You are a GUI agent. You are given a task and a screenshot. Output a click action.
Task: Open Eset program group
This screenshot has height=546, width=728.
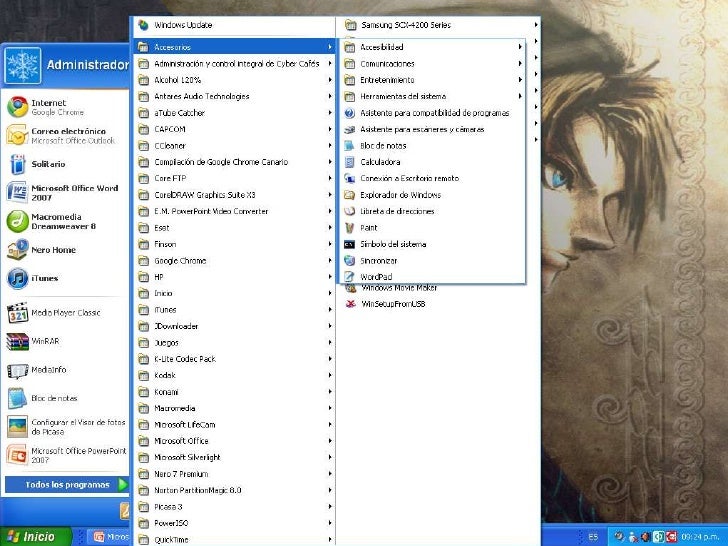coord(234,228)
